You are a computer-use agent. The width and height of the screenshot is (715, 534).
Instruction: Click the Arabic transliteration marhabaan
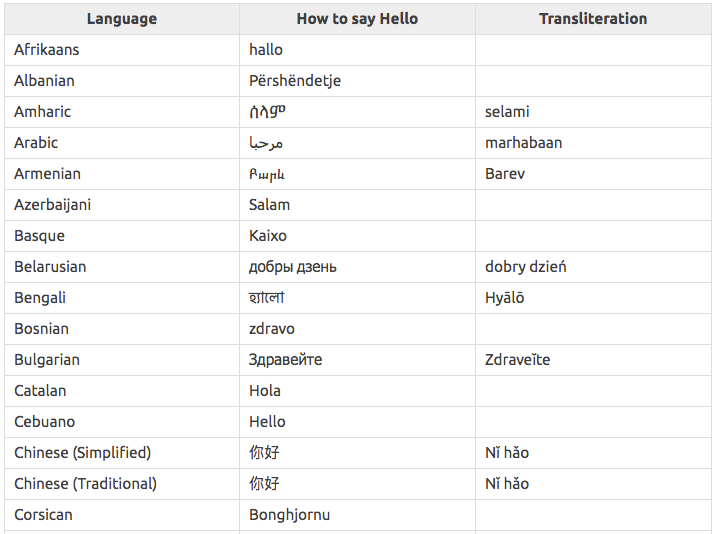click(x=523, y=143)
